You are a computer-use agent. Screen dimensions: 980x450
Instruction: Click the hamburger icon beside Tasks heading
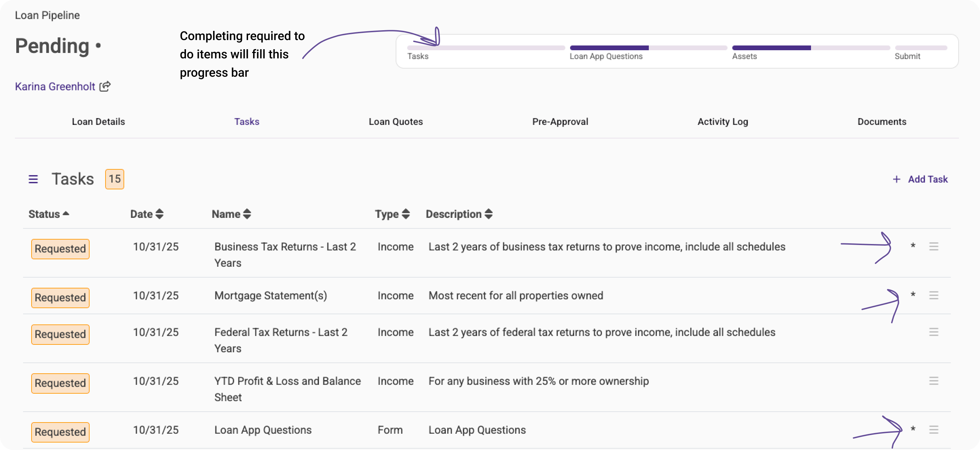point(33,179)
